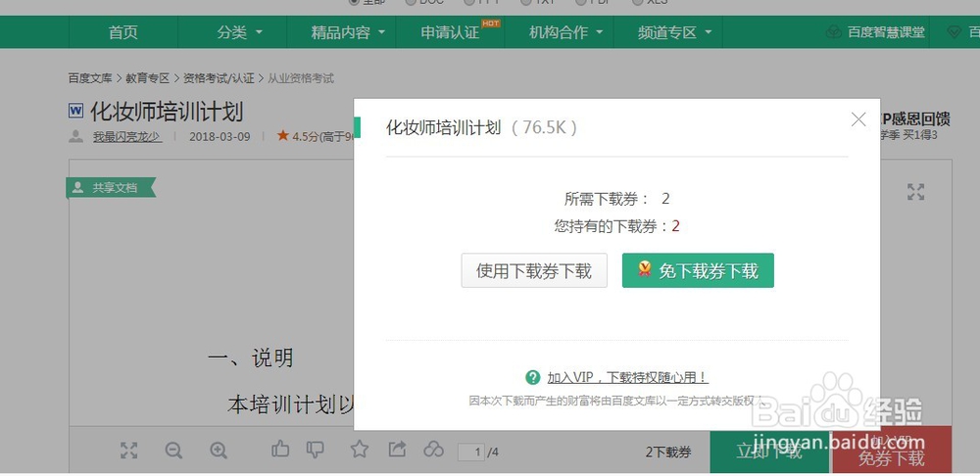
Task: Expand the 精品内容 dropdown menu
Action: click(x=348, y=32)
